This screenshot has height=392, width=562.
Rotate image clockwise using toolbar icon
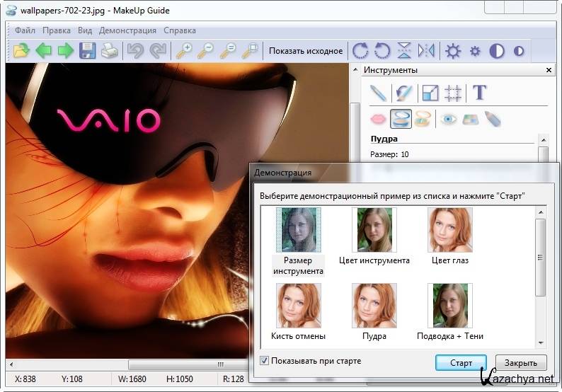pyautogui.click(x=360, y=51)
